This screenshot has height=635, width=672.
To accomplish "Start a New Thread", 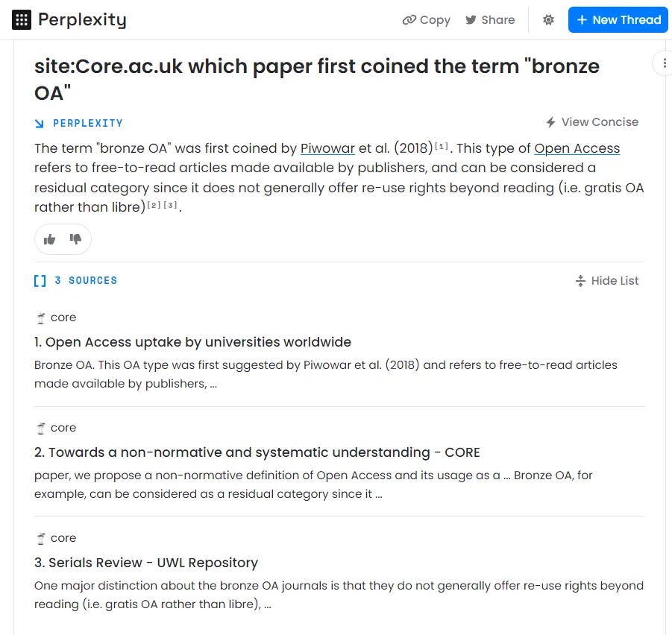I will tap(618, 19).
